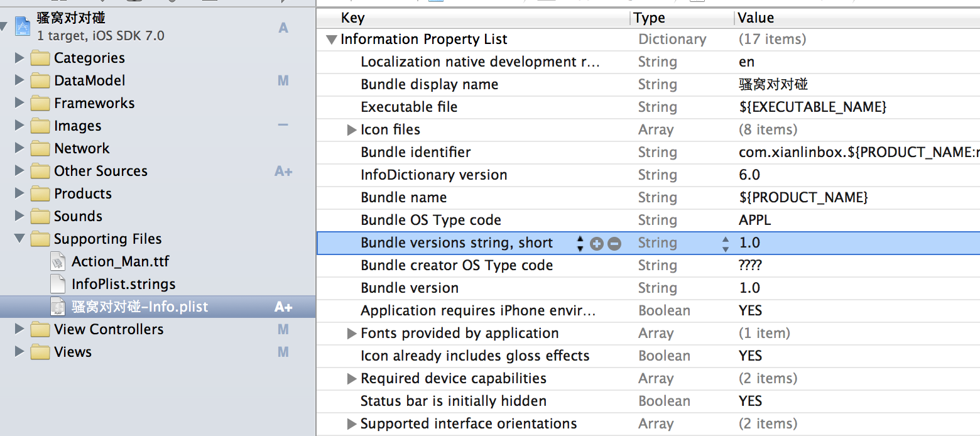980x436 pixels.
Task: Click the Executable file key
Action: 409,107
